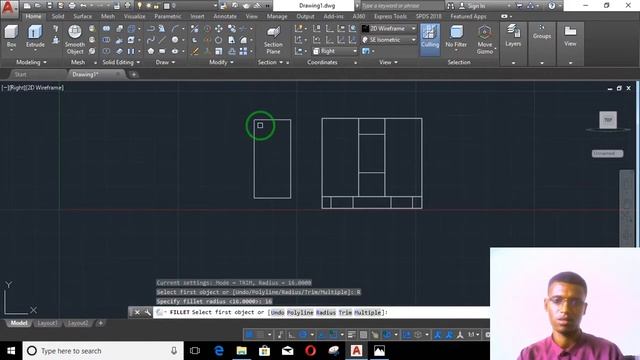Switch to the Layout1 tab

click(47, 323)
